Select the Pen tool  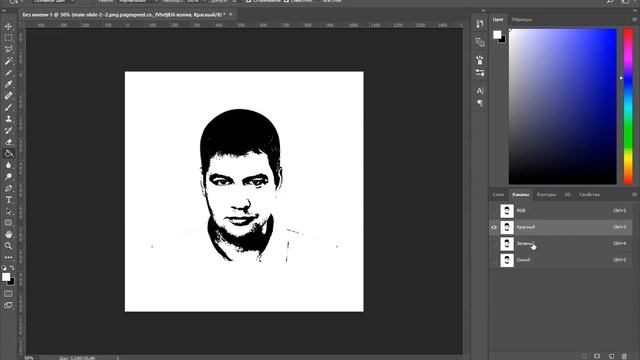coord(8,189)
